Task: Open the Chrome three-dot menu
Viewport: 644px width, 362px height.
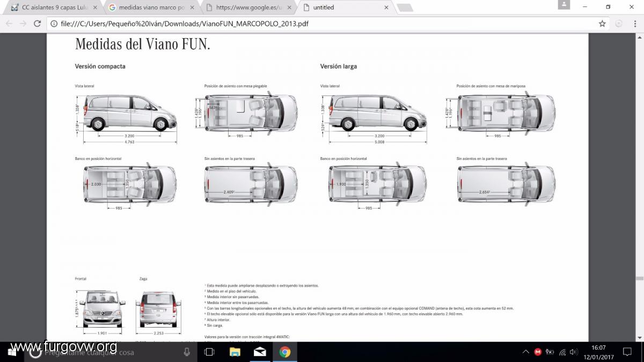Action: pyautogui.click(x=635, y=24)
